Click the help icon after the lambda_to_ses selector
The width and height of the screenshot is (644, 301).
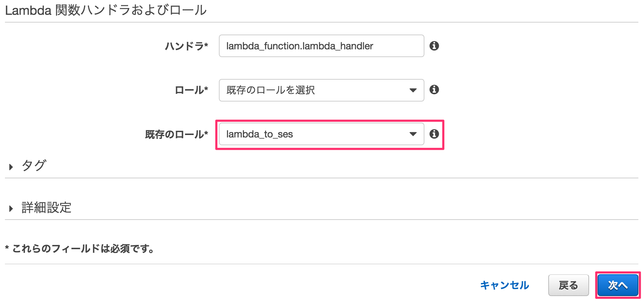coord(435,134)
